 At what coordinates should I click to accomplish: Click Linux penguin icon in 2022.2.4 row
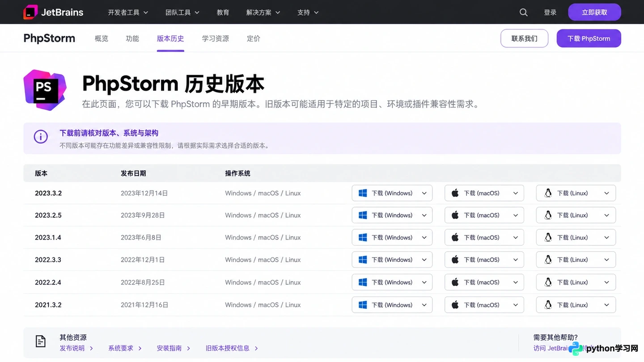pyautogui.click(x=548, y=282)
